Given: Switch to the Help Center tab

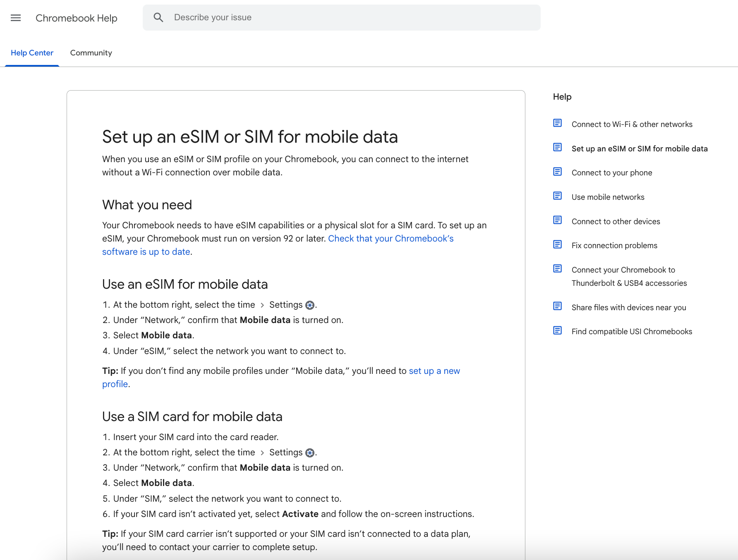Looking at the screenshot, I should pos(32,53).
